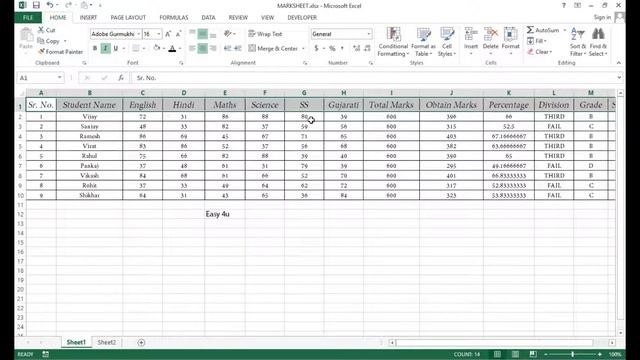Image resolution: width=640 pixels, height=360 pixels.
Task: Open the font size dropdown
Action: coord(158,34)
